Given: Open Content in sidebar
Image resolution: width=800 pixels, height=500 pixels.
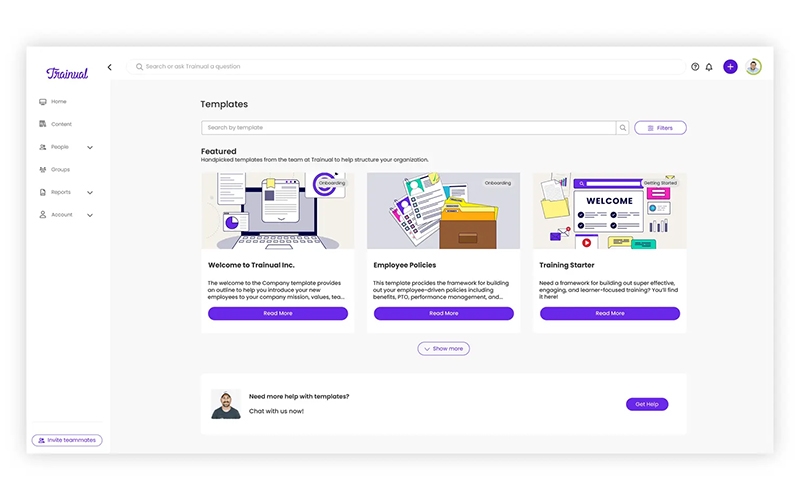Looking at the screenshot, I should click(61, 124).
